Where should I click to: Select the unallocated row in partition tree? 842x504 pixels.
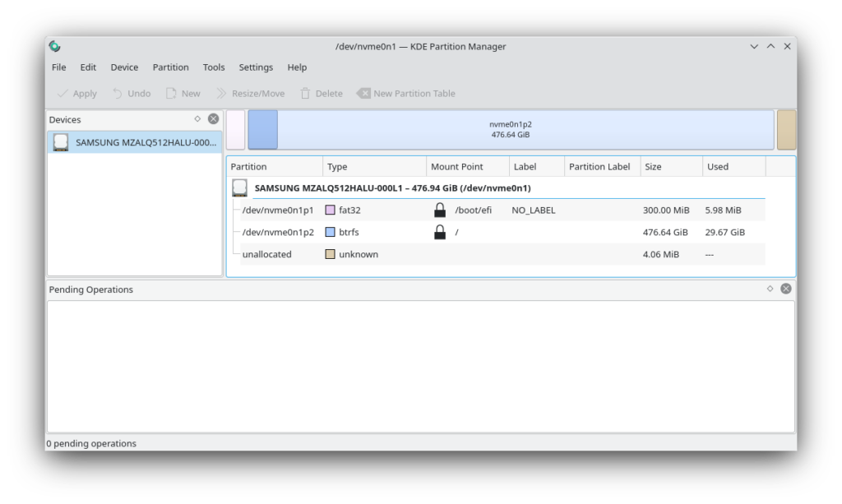[502, 254]
